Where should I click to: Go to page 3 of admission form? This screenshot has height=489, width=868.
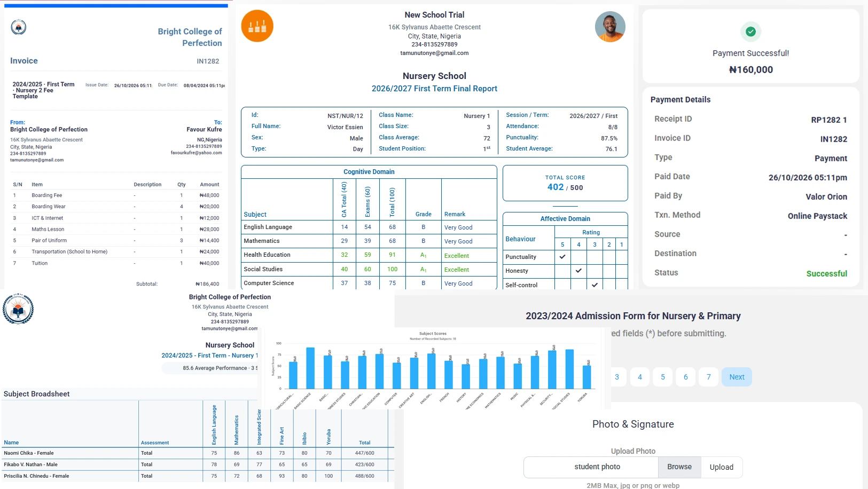click(617, 377)
